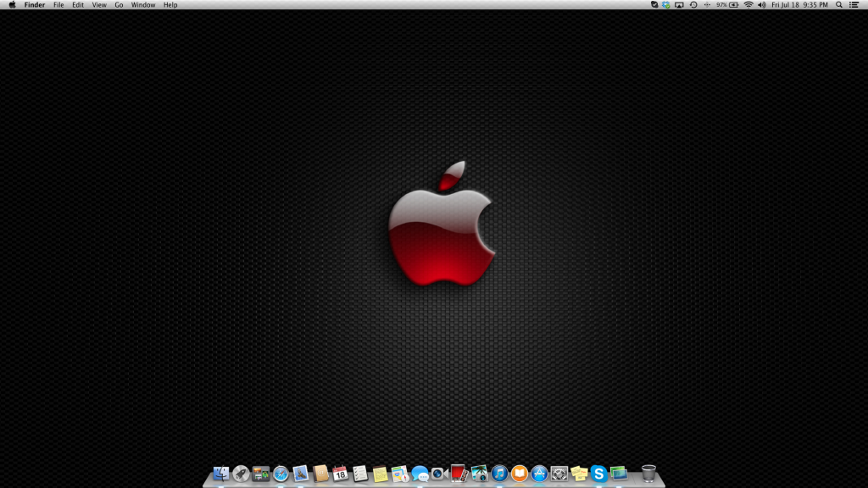868x488 pixels.
Task: Launch iTunes from the Dock
Action: (x=499, y=474)
